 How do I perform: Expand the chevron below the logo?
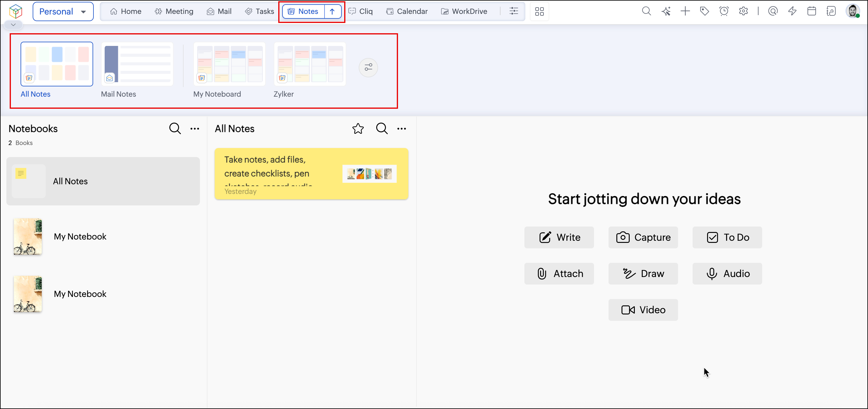tap(13, 24)
